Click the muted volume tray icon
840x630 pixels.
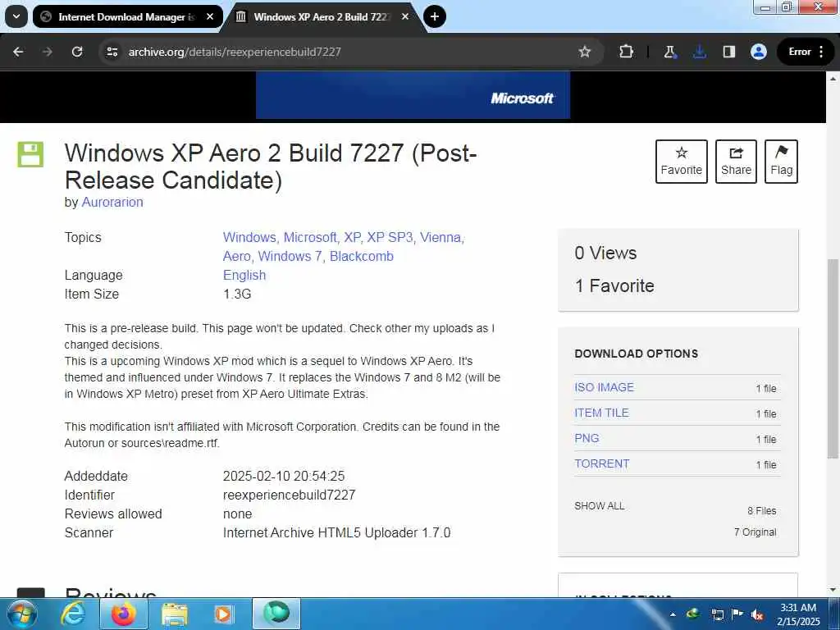point(757,614)
